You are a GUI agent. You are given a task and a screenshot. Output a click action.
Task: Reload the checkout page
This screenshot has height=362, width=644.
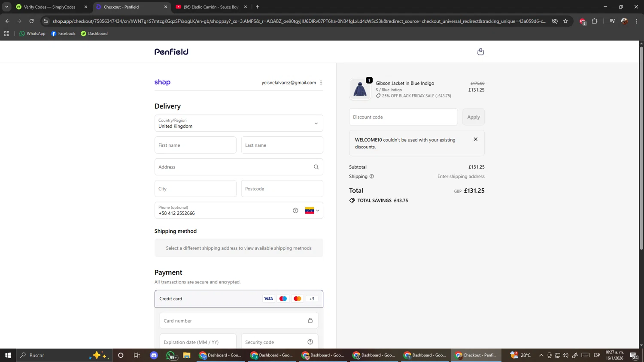(31, 21)
